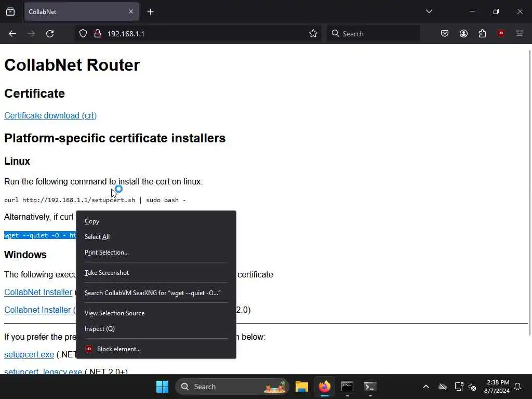Open the muted volume tray icon
Viewport: 532px width, 399px height.
pyautogui.click(x=472, y=387)
